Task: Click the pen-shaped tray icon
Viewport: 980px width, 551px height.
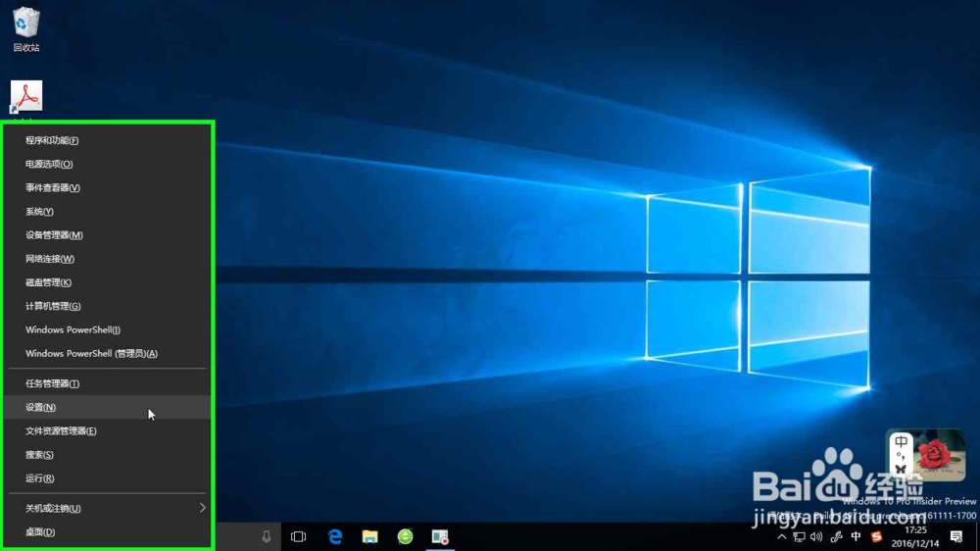Action: coord(836,536)
